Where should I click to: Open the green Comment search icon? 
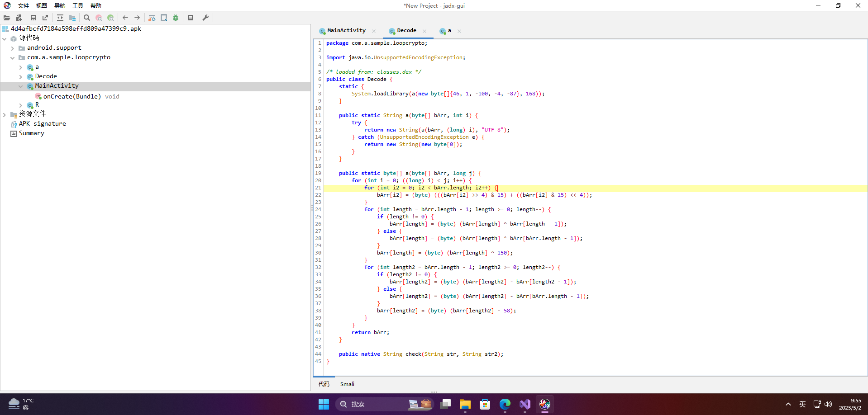tap(110, 18)
